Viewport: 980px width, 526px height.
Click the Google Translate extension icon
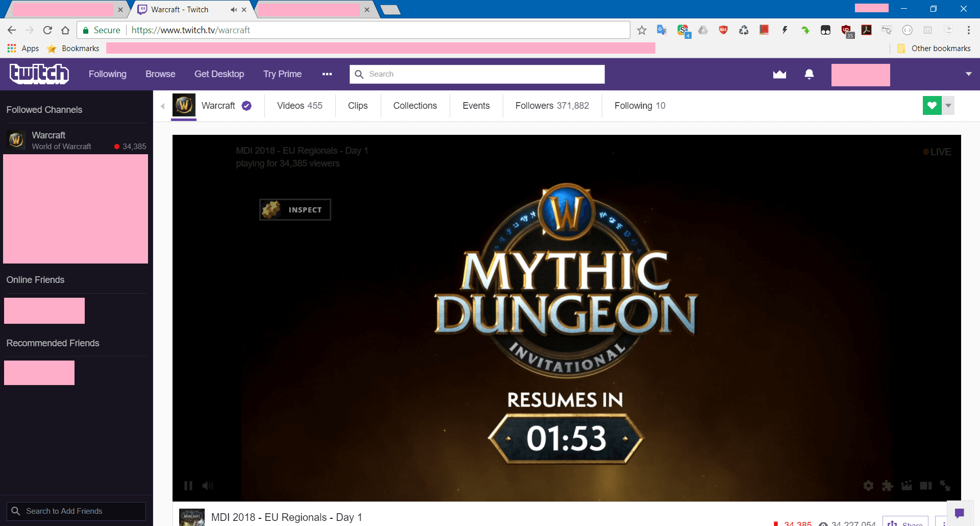point(662,30)
